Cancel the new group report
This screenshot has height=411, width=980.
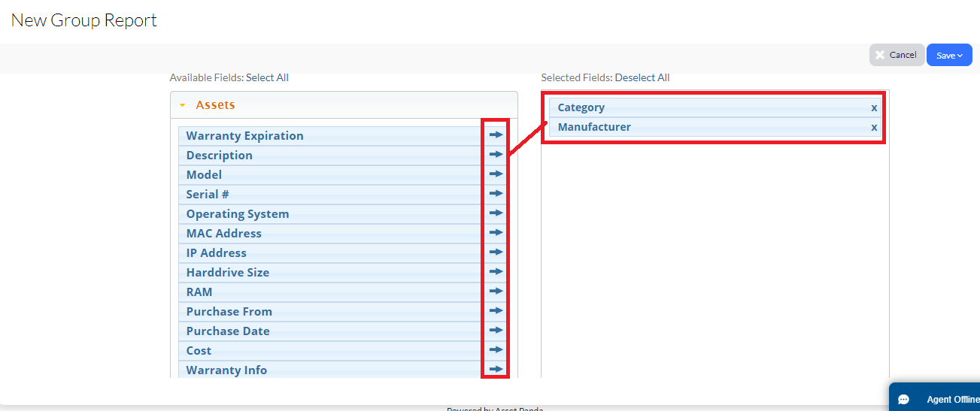897,55
